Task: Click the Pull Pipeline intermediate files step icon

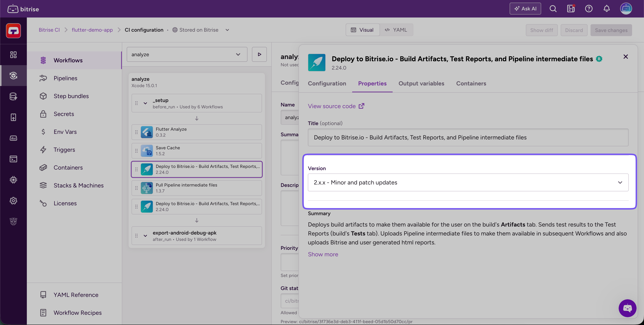Action: (x=147, y=188)
